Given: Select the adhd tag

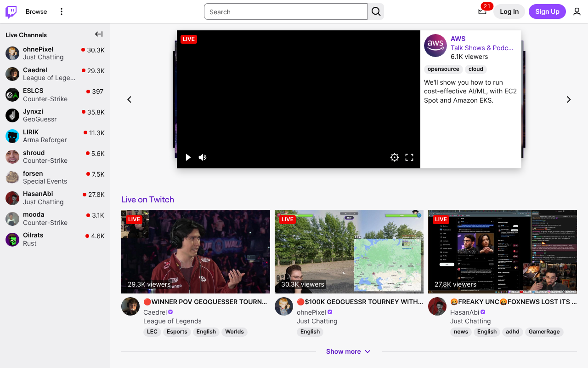Looking at the screenshot, I should coord(513,332).
